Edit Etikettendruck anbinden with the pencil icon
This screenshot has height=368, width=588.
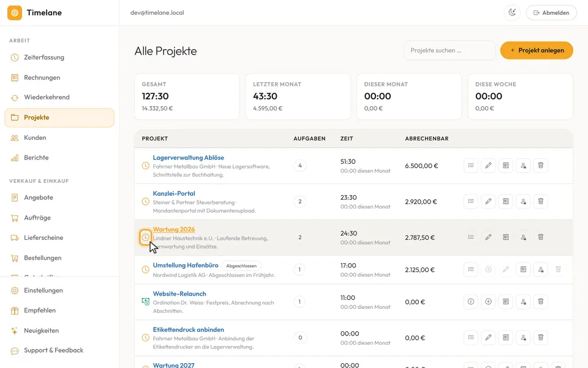488,337
